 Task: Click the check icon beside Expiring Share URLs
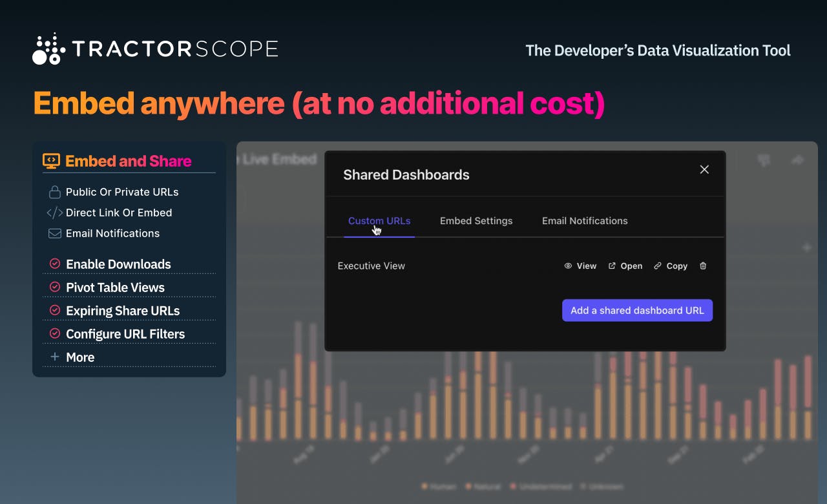(x=55, y=310)
